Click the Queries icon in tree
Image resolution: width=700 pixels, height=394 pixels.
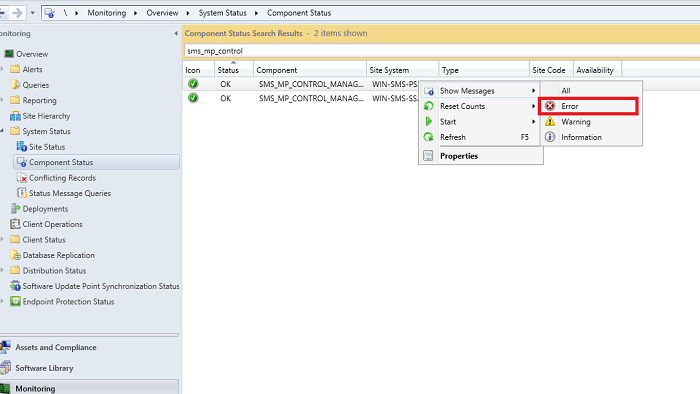(15, 85)
